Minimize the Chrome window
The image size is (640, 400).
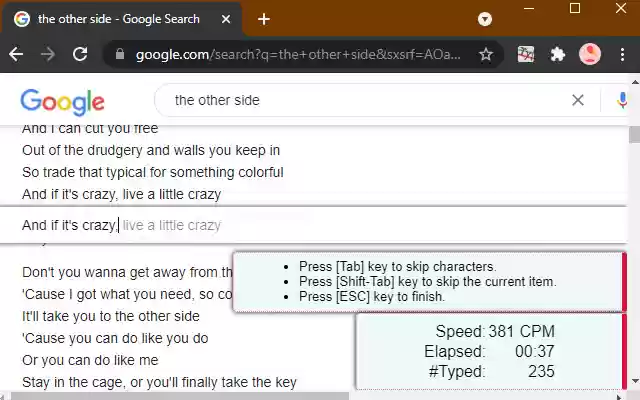(529, 8)
